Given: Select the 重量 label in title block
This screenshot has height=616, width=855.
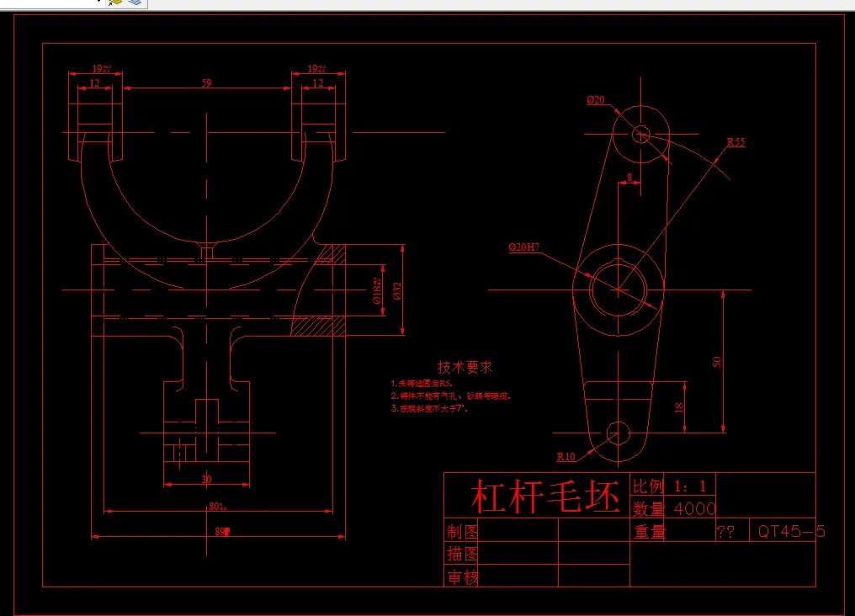Looking at the screenshot, I should (x=650, y=532).
